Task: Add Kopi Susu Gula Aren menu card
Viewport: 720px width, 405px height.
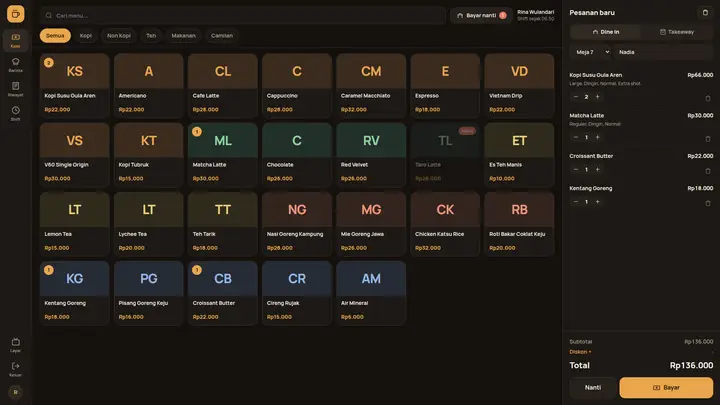Action: [74, 85]
